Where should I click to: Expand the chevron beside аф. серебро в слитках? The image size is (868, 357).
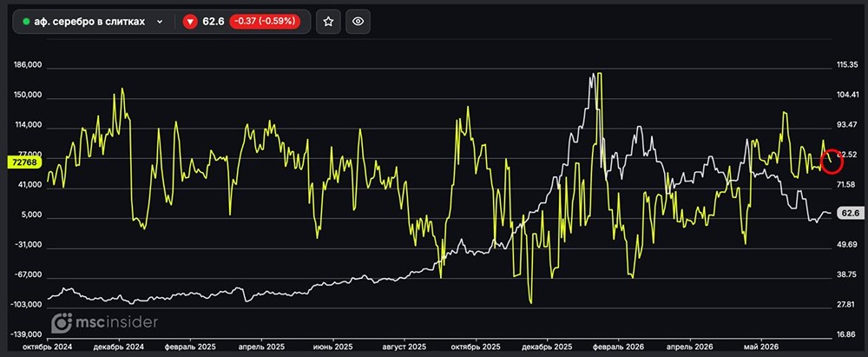point(160,22)
